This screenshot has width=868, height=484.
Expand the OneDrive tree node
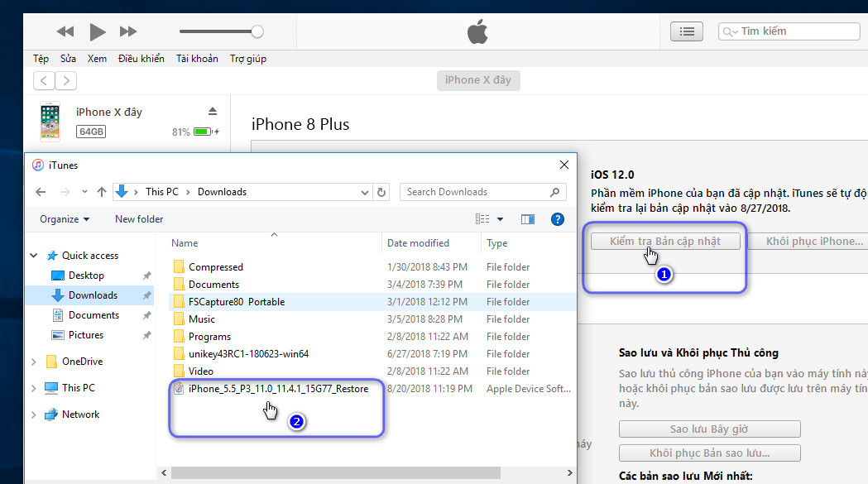[34, 362]
